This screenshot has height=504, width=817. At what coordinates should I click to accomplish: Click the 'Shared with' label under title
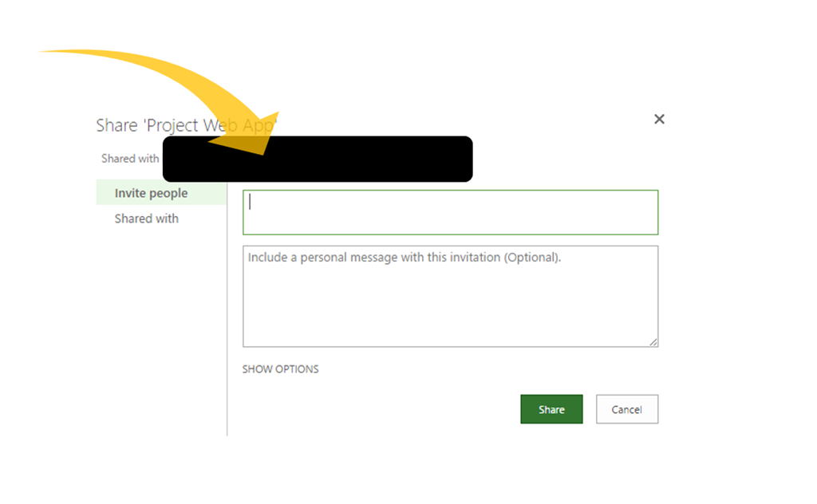point(130,158)
